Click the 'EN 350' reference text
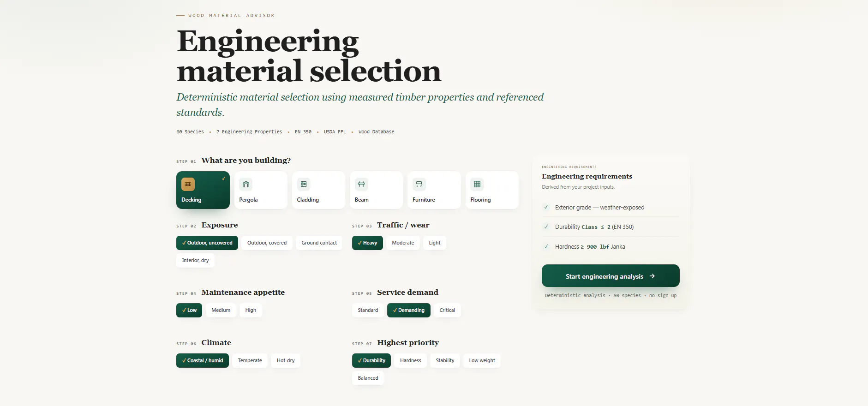This screenshot has height=406, width=868. coord(303,132)
